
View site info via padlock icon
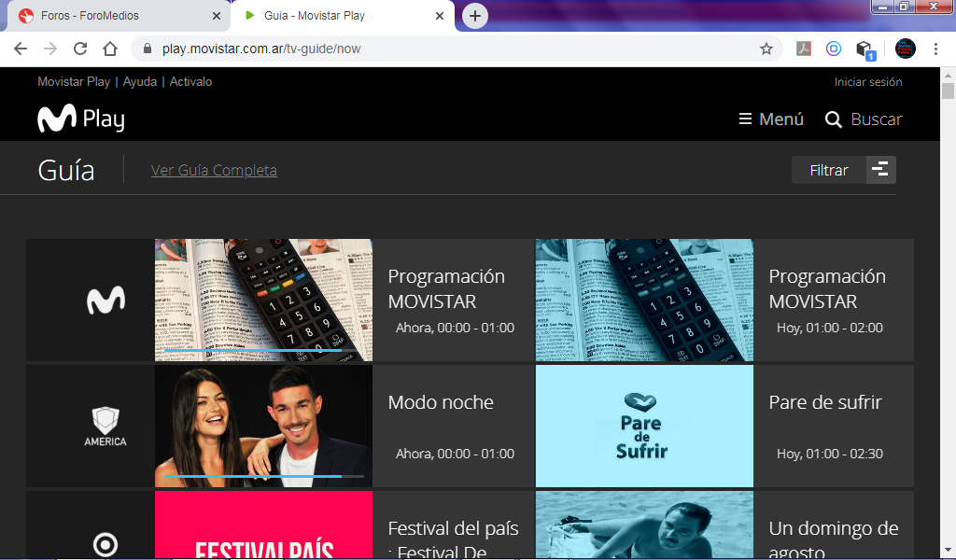(x=147, y=49)
